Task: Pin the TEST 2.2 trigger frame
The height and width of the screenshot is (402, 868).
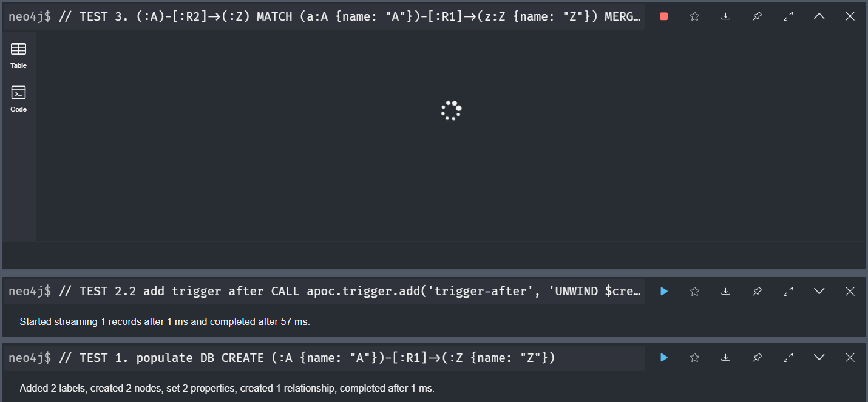Action: pyautogui.click(x=757, y=291)
